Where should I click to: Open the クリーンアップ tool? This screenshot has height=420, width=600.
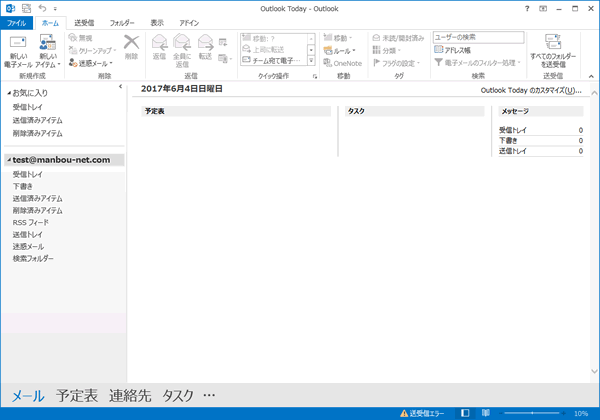[92, 50]
